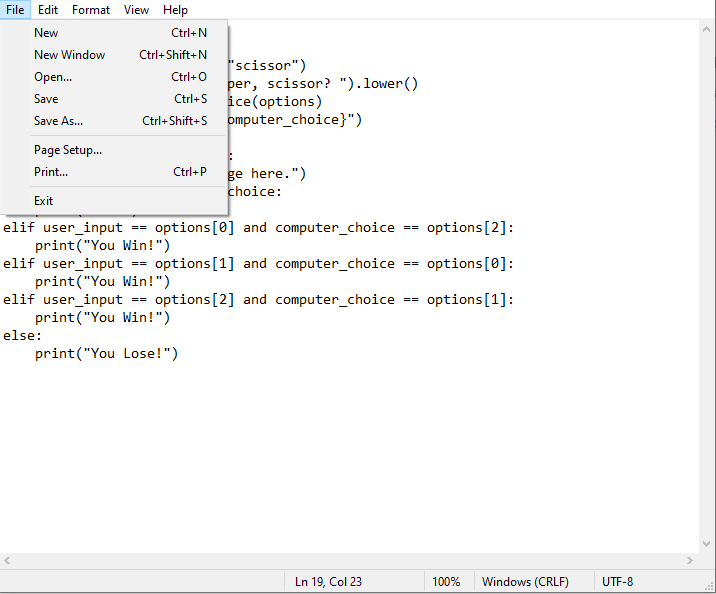This screenshot has width=716, height=594.
Task: Click the window resize grip corner
Action: click(709, 587)
